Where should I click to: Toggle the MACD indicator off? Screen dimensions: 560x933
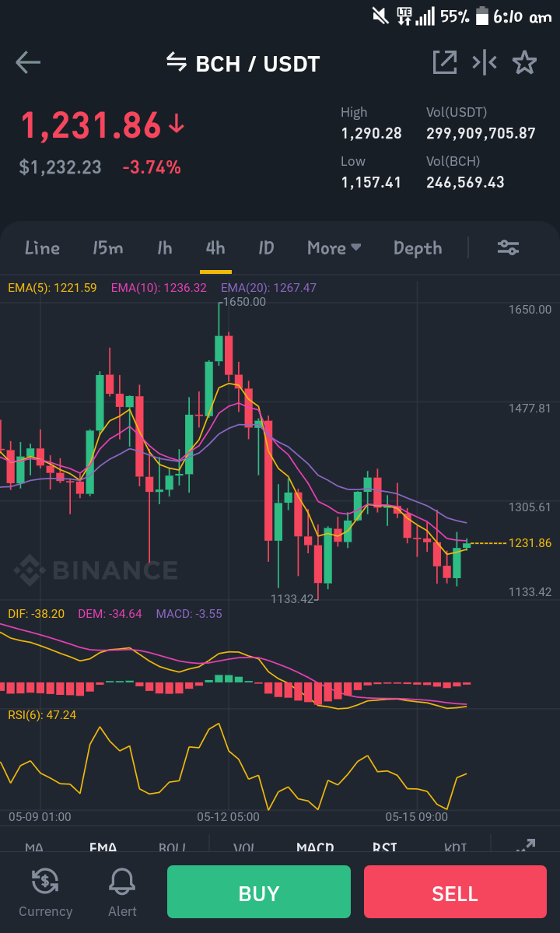(x=315, y=847)
